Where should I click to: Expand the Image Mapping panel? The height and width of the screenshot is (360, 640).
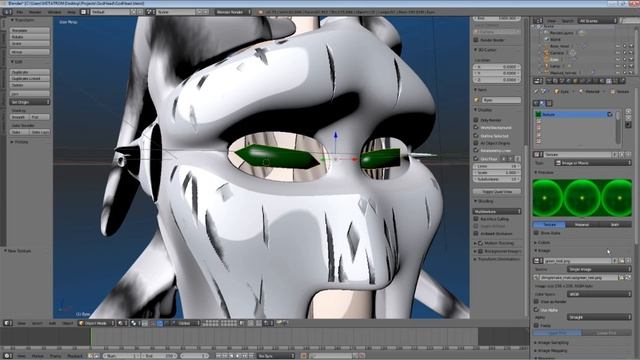553,351
